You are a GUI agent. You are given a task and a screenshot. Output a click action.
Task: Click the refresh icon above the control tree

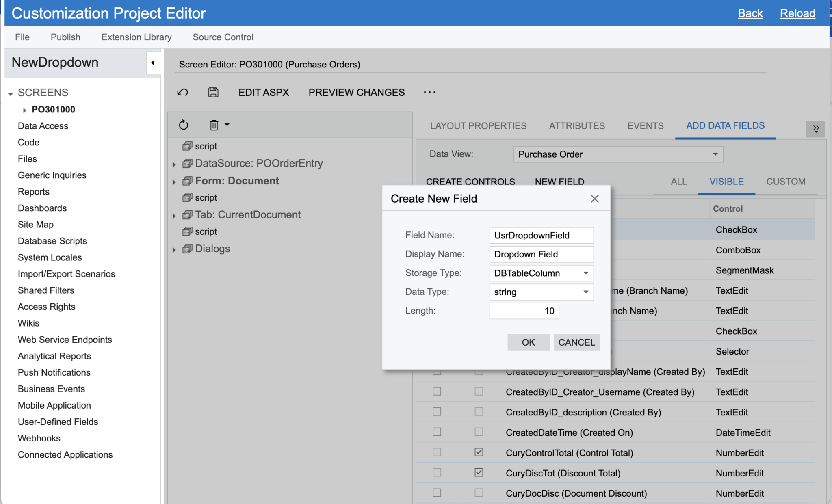click(184, 125)
